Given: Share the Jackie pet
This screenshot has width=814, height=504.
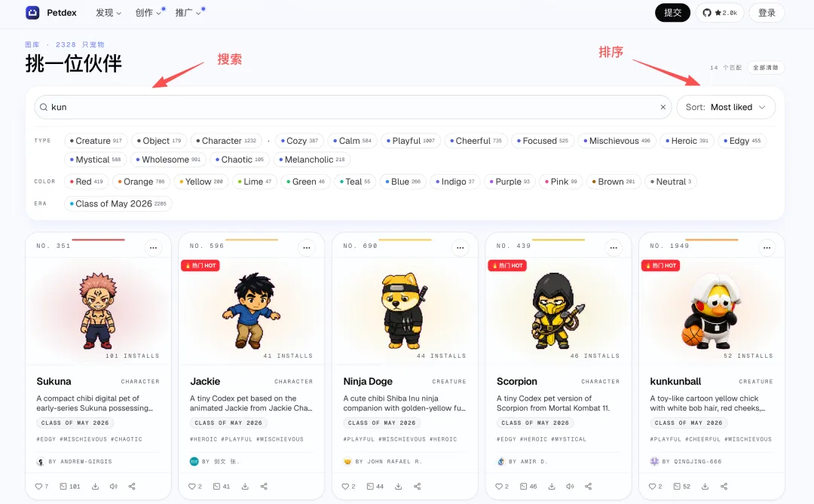Looking at the screenshot, I should point(264,487).
